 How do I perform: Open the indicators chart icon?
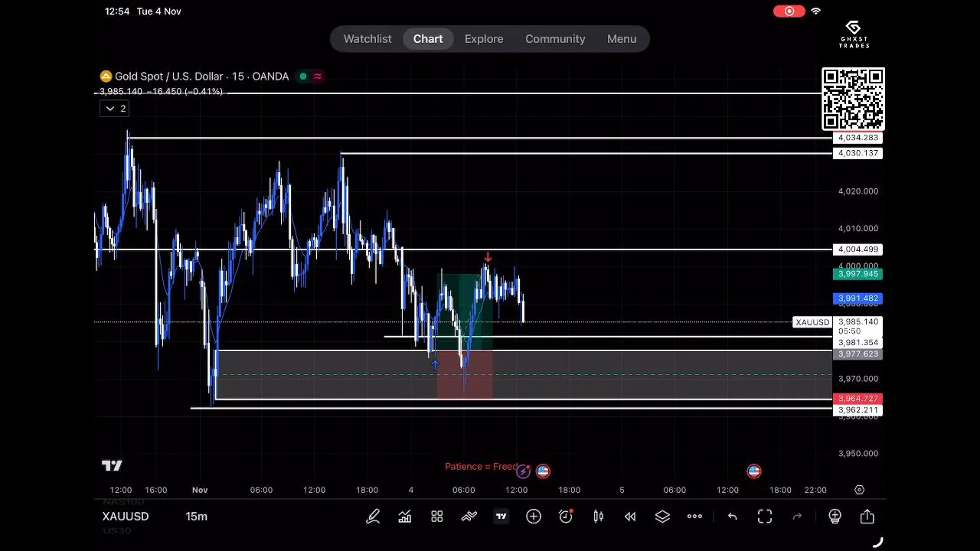(405, 517)
